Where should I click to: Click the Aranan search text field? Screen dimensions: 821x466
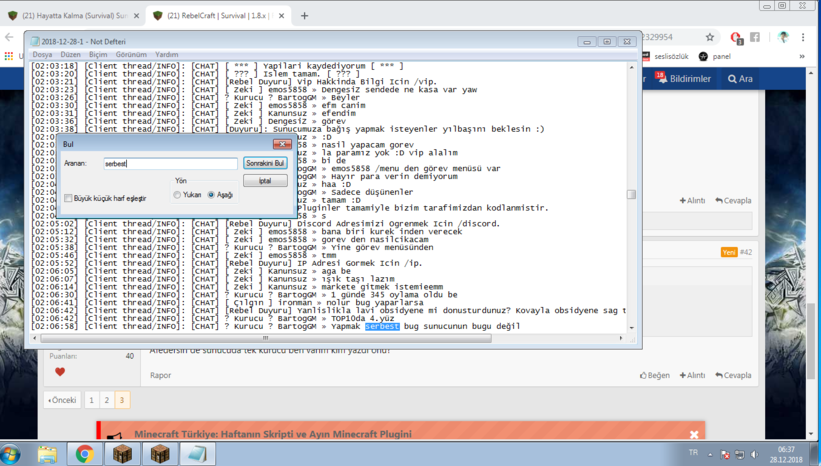170,164
